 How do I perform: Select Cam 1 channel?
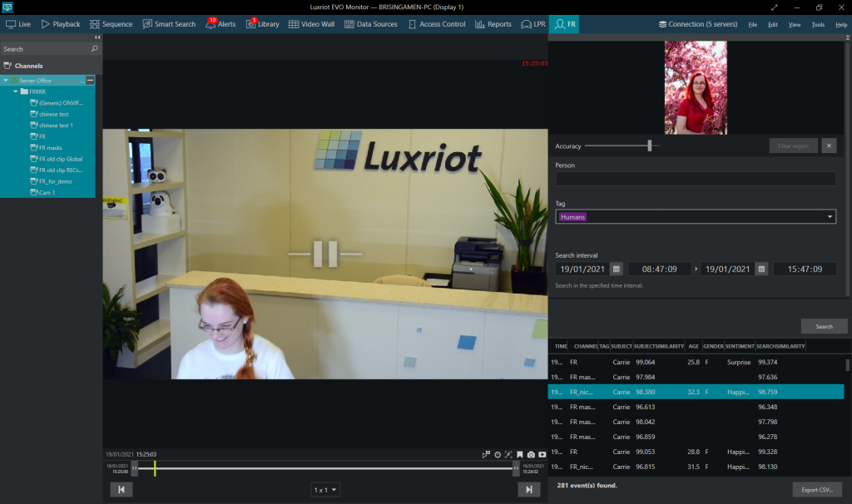[x=42, y=192]
